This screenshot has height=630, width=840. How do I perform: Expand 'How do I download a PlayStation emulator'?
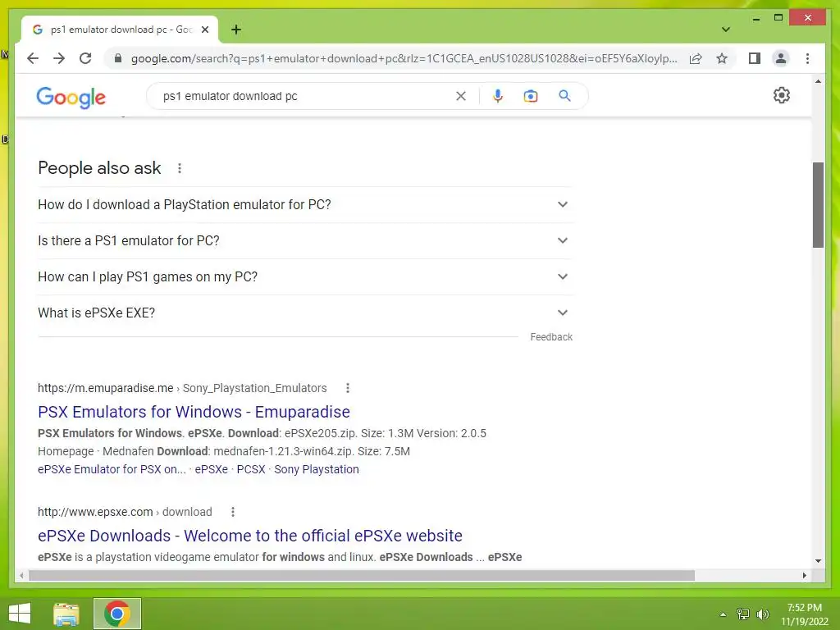pos(304,204)
